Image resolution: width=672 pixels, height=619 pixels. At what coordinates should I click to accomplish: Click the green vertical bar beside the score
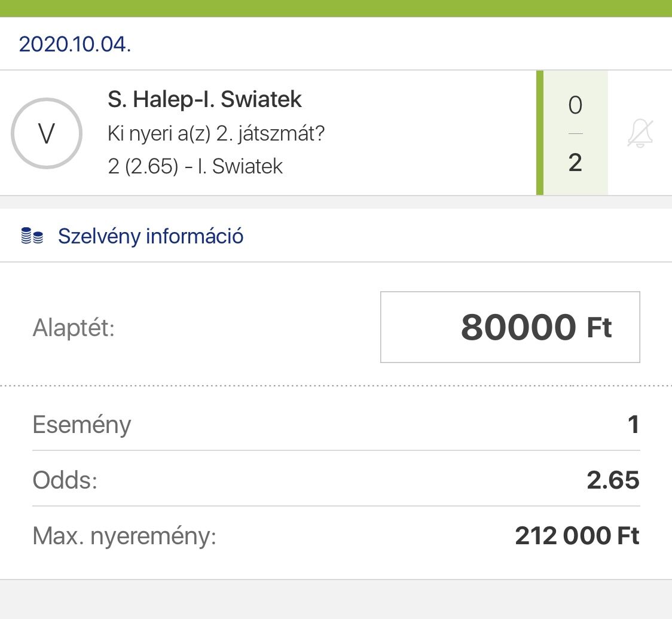[540, 133]
